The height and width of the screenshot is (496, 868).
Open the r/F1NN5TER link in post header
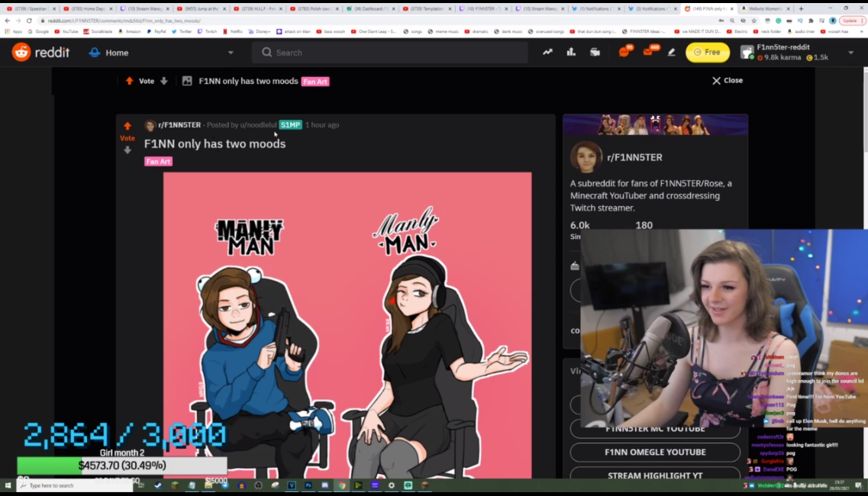pyautogui.click(x=179, y=125)
